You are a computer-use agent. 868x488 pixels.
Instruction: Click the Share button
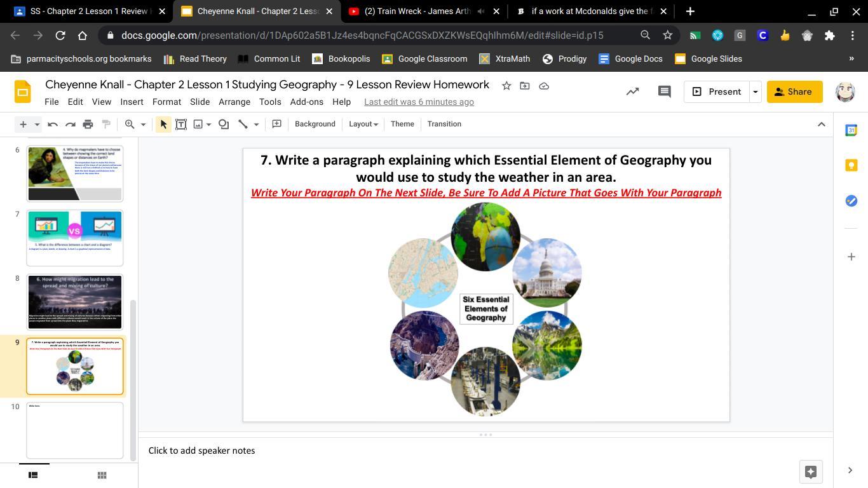coord(794,91)
